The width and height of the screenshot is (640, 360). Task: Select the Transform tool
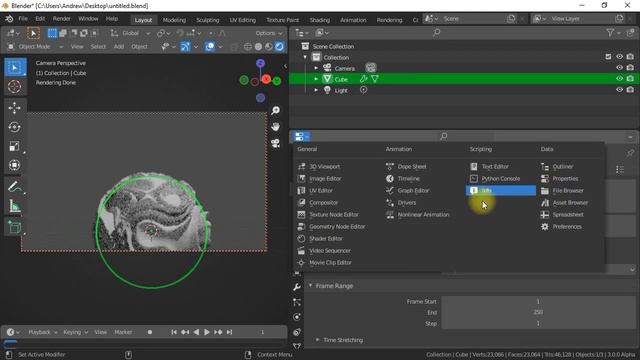click(15, 165)
